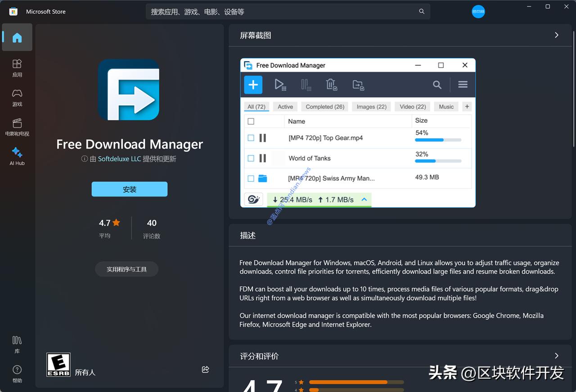Check the World of Tanks download checkbox
The image size is (576, 392).
tap(251, 158)
